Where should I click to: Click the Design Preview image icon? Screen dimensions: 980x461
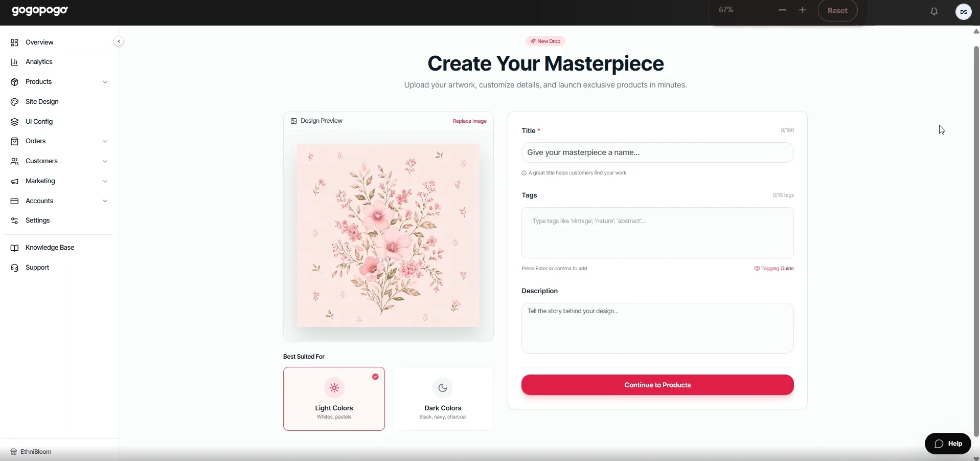[293, 121]
